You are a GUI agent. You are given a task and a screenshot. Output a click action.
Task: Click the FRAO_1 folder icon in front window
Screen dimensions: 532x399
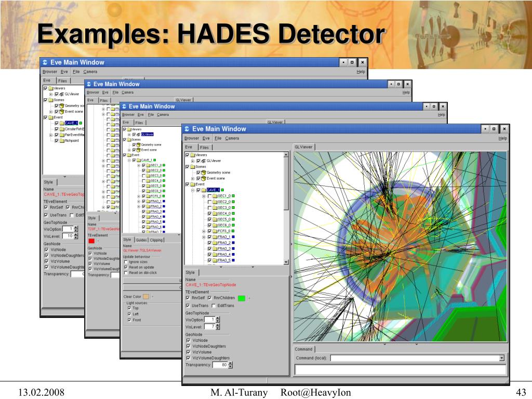click(215, 237)
